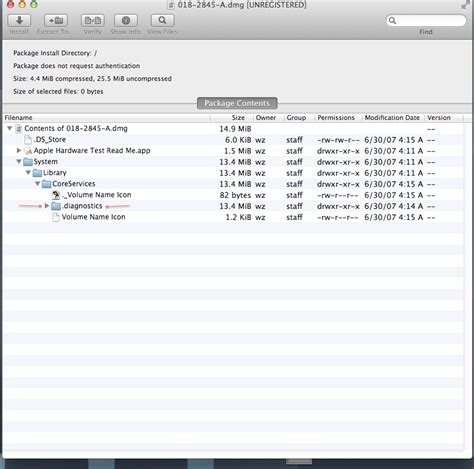Collapse the System folder triangle
The height and width of the screenshot is (469, 474).
tap(19, 162)
